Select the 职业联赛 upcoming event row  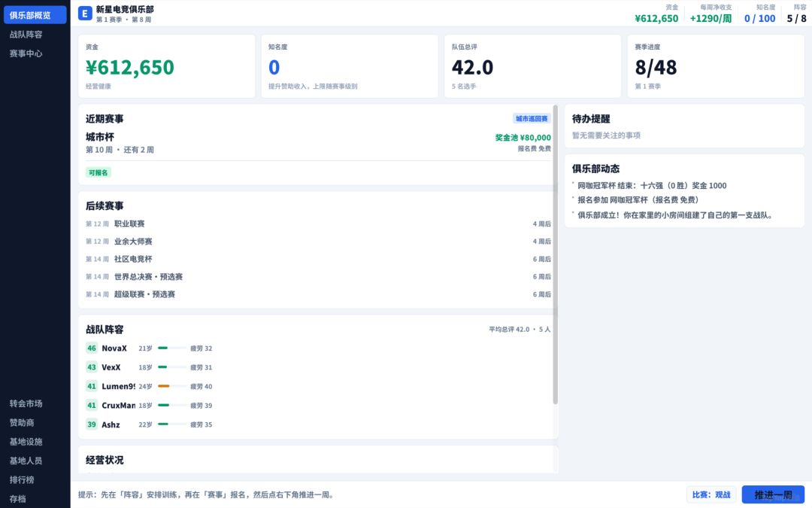[x=318, y=224]
